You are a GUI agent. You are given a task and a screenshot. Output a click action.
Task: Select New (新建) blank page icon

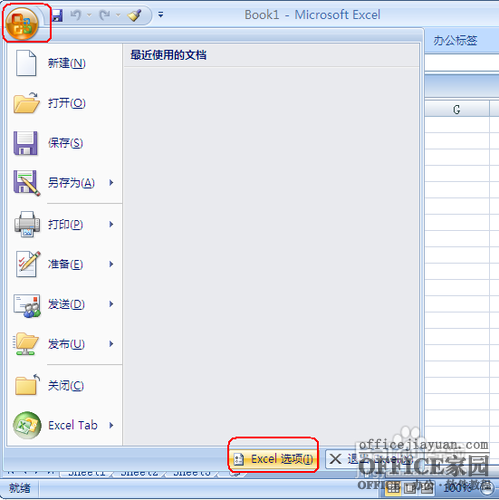click(x=26, y=63)
